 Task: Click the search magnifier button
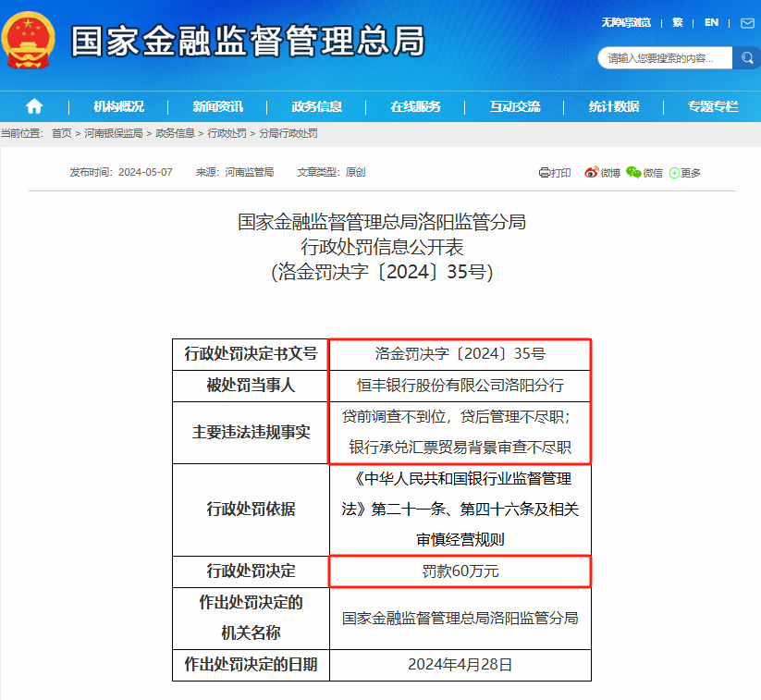click(x=747, y=58)
